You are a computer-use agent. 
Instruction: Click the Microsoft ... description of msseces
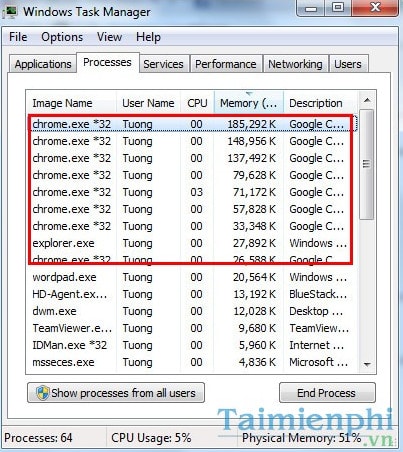[x=318, y=362]
